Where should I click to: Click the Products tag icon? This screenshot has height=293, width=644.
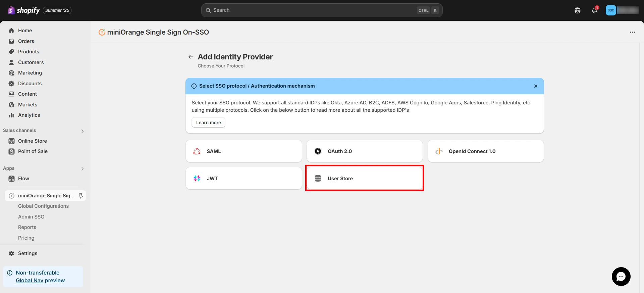[11, 52]
